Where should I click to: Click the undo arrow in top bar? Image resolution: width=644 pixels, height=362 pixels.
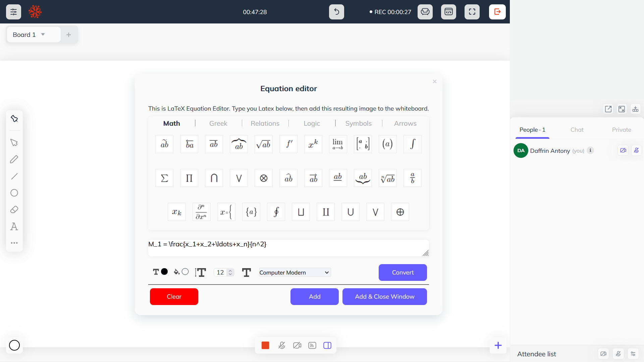336,12
